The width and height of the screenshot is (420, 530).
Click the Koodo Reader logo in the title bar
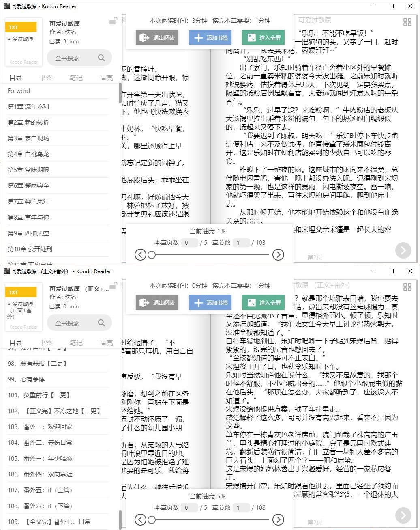6,6
